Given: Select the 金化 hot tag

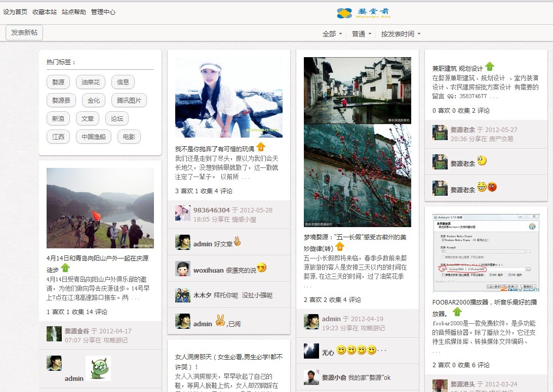Looking at the screenshot, I should point(94,100).
